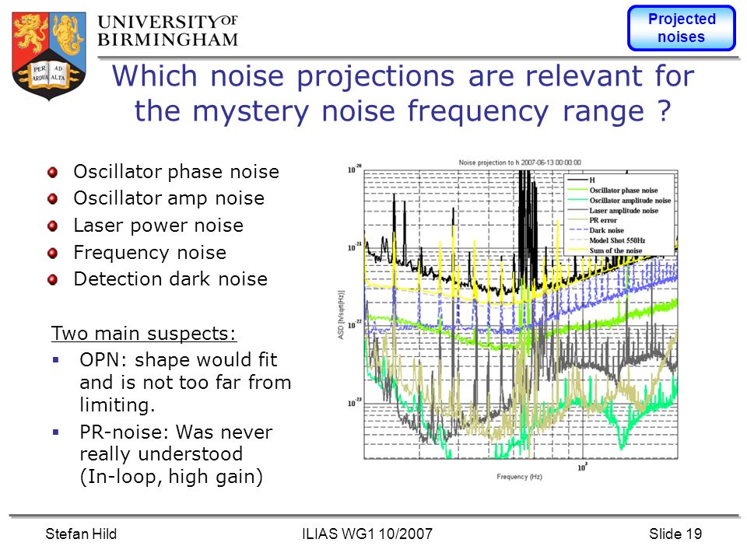Click the 'H' legend entry in the plot
The image size is (747, 560).
point(592,180)
